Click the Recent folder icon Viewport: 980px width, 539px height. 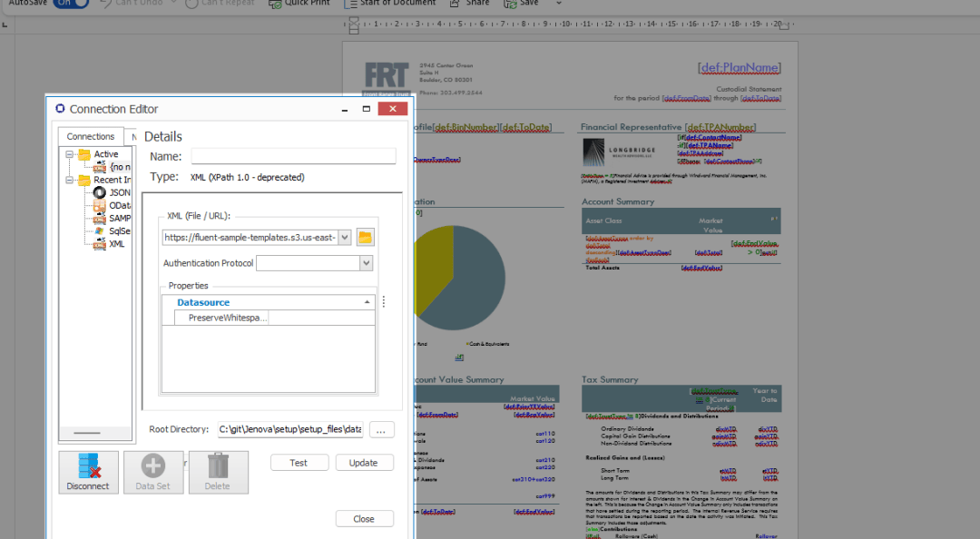click(x=84, y=180)
